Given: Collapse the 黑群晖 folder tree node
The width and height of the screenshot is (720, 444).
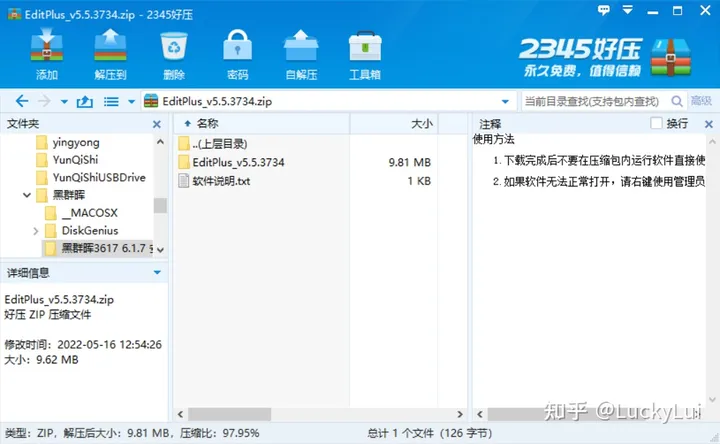Looking at the screenshot, I should coord(26,195).
